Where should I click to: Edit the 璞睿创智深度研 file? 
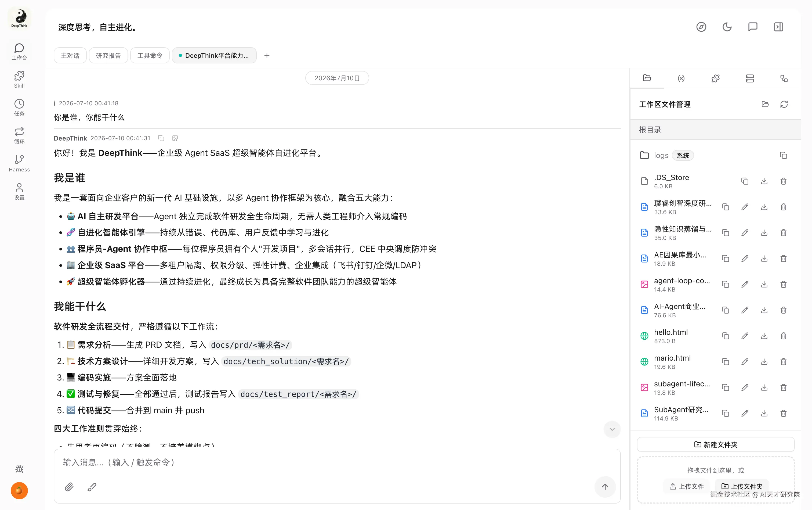pos(745,207)
